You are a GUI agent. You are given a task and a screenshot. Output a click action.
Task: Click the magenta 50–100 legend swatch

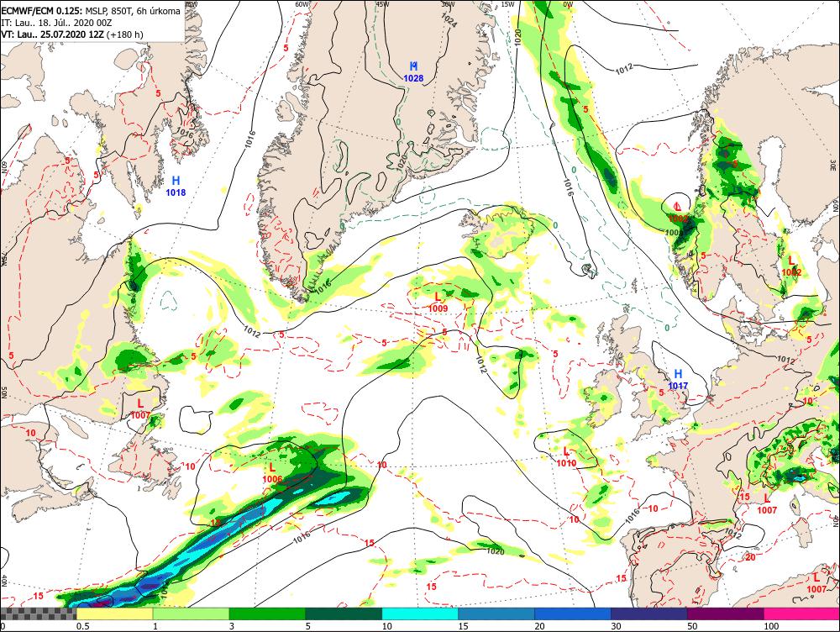pos(726,614)
